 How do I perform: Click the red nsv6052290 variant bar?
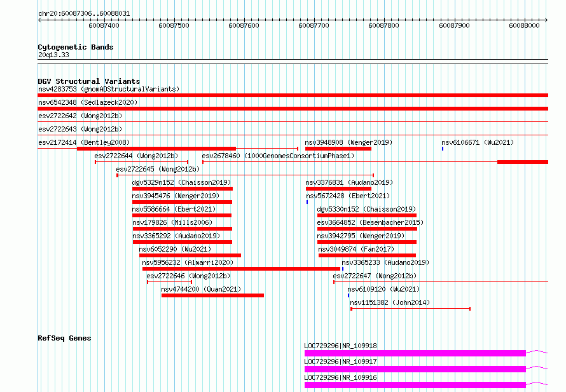point(190,255)
